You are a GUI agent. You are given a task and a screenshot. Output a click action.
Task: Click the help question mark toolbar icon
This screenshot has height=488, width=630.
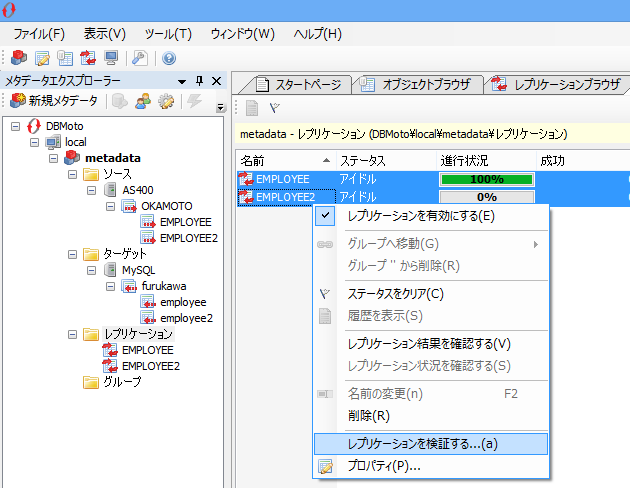(x=168, y=58)
